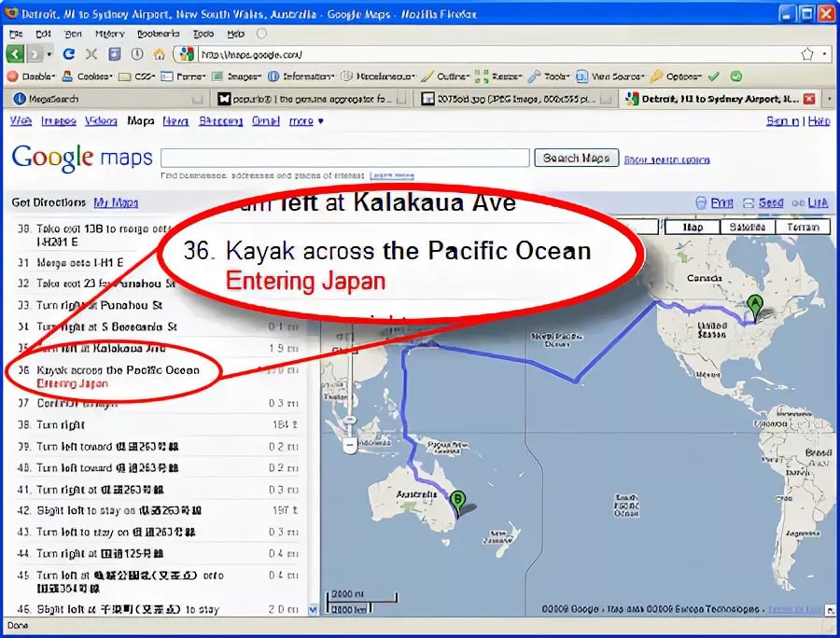Click the URL address field
The image size is (840, 638).
pyautogui.click(x=497, y=54)
